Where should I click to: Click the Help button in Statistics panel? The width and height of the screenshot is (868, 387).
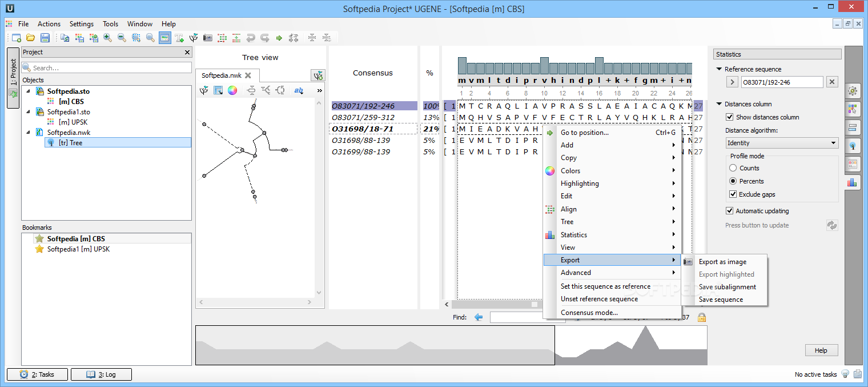tap(821, 350)
